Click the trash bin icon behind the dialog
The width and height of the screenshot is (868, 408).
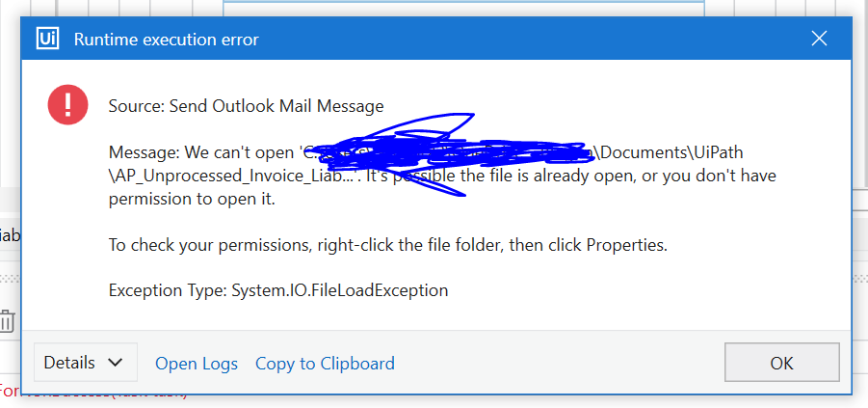point(7,321)
